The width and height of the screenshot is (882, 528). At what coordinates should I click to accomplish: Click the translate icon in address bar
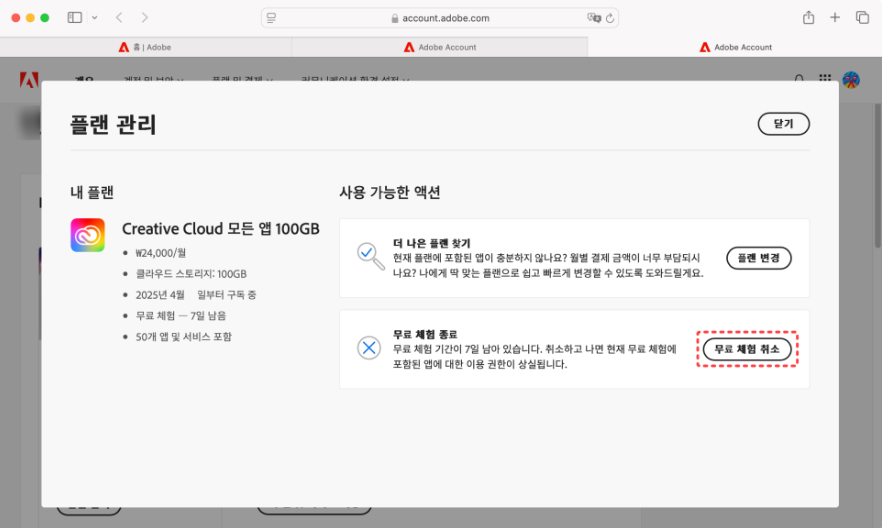[x=593, y=18]
